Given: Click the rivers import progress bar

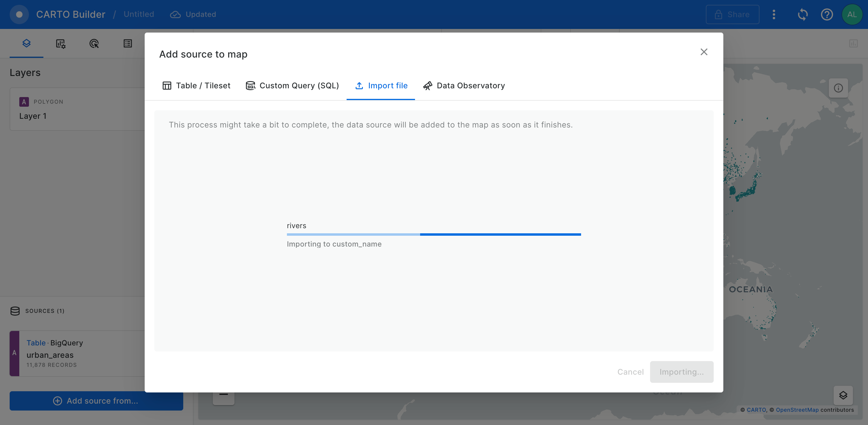Looking at the screenshot, I should coord(434,234).
